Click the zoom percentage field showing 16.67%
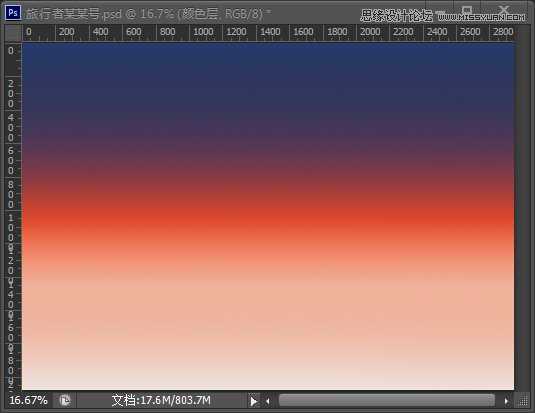This screenshot has width=535, height=413. (x=28, y=400)
